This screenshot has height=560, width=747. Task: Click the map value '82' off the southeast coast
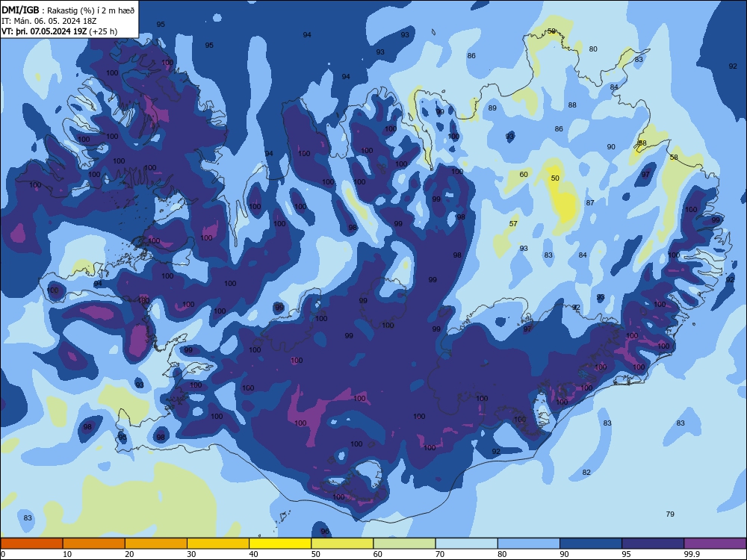[x=586, y=472]
